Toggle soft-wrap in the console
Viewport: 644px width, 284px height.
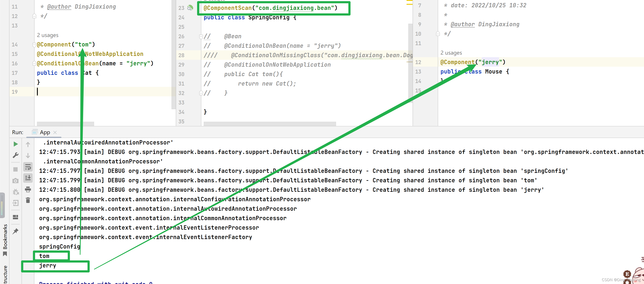(28, 167)
